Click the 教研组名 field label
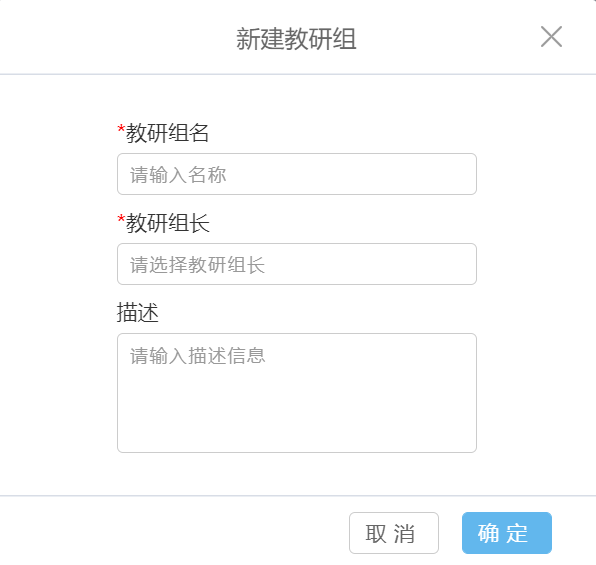The width and height of the screenshot is (596, 565). (x=167, y=133)
